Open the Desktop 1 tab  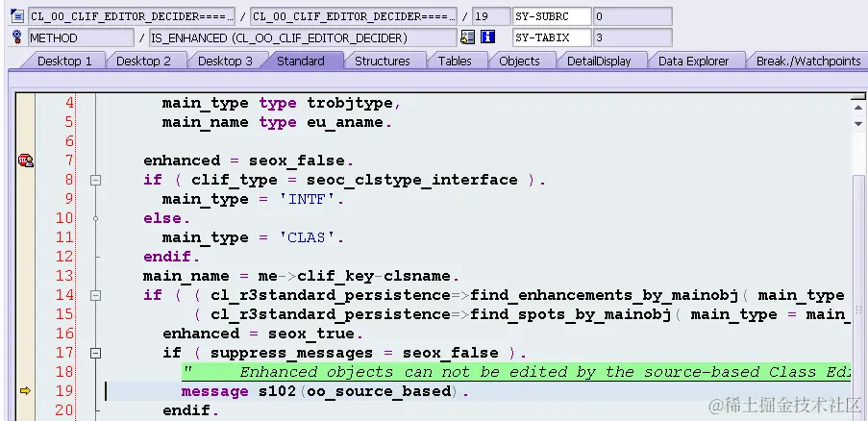coord(63,61)
